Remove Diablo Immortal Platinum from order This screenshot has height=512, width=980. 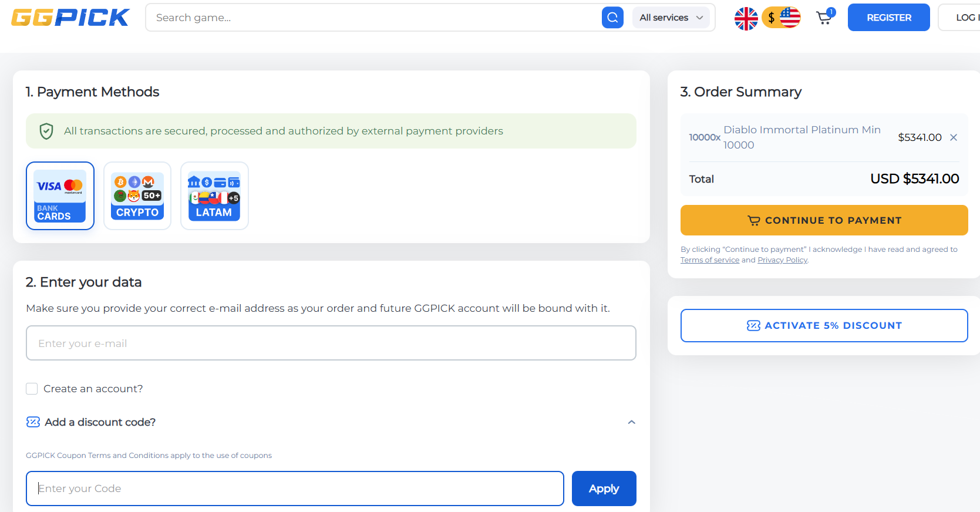[954, 137]
